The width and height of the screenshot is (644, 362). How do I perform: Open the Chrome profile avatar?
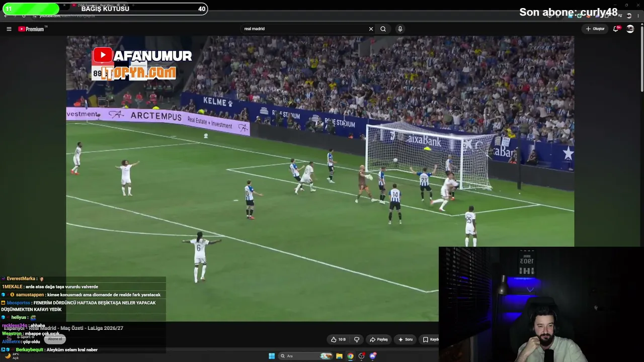click(628, 16)
